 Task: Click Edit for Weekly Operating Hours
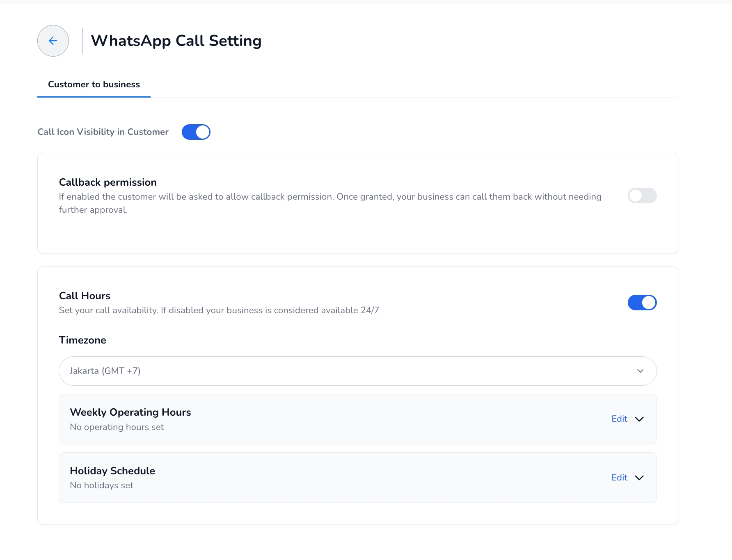click(619, 419)
